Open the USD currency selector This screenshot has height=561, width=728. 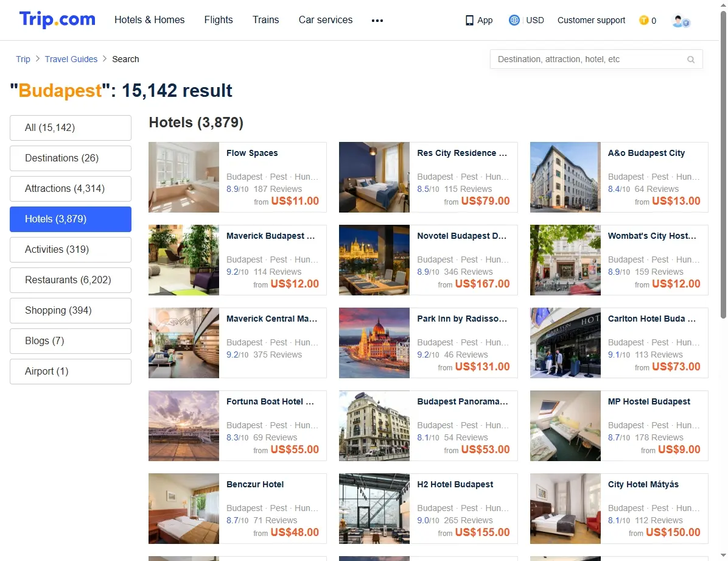(535, 20)
